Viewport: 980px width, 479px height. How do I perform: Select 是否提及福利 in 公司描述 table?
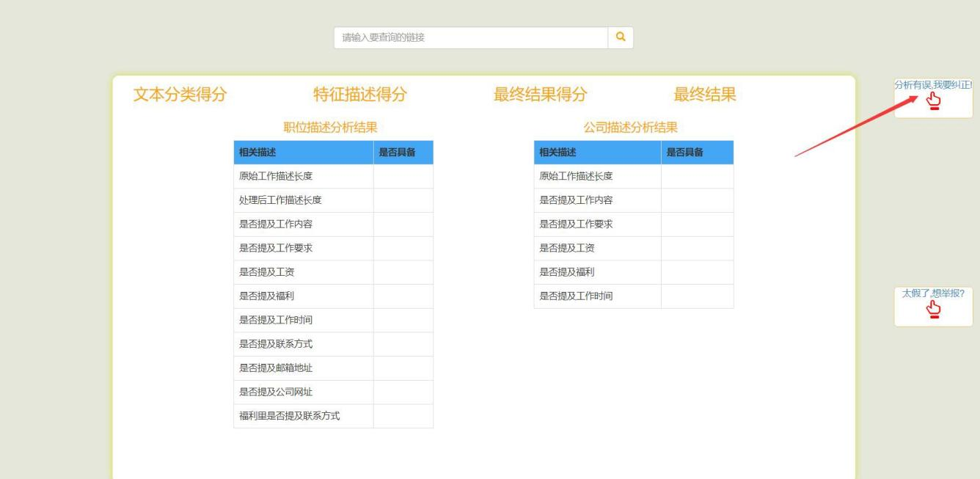[634, 272]
